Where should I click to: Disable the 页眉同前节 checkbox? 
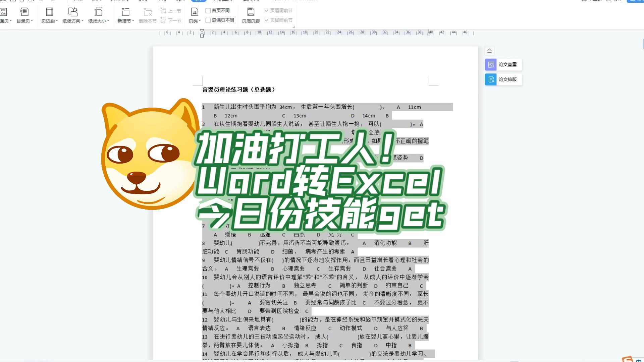click(266, 10)
